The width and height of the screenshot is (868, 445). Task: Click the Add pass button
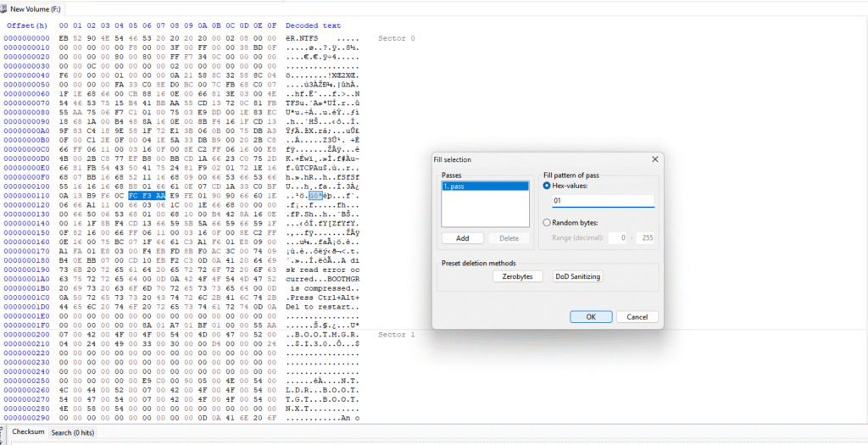pyautogui.click(x=463, y=239)
